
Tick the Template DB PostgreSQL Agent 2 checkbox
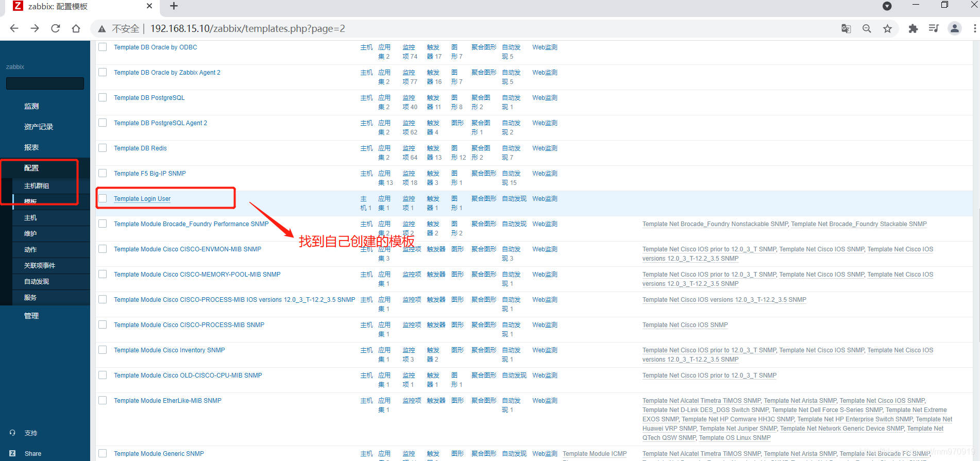point(103,123)
